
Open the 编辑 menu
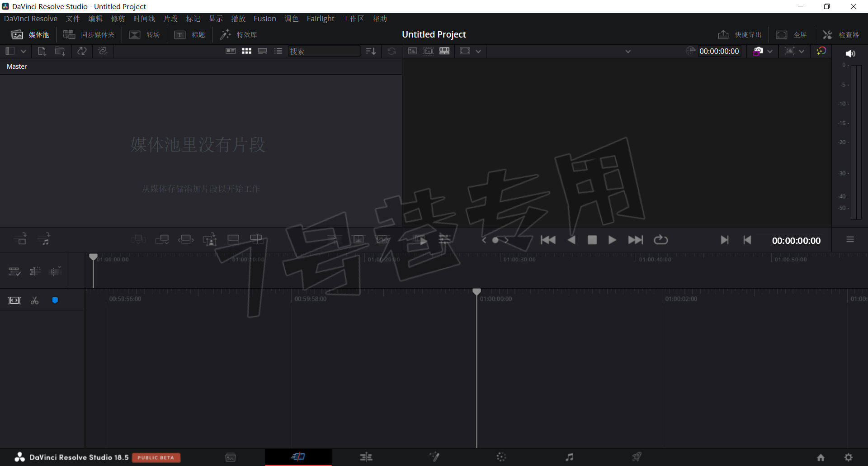point(95,19)
